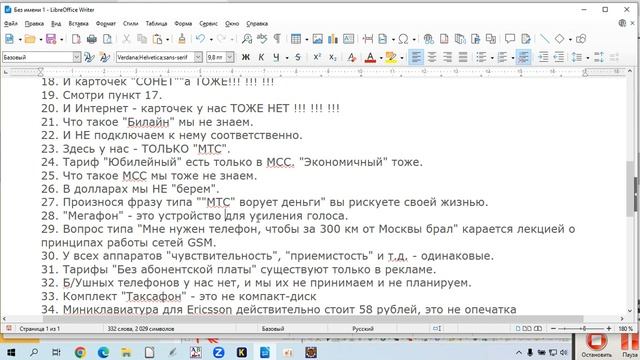Clear direct formatting

coord(351,58)
